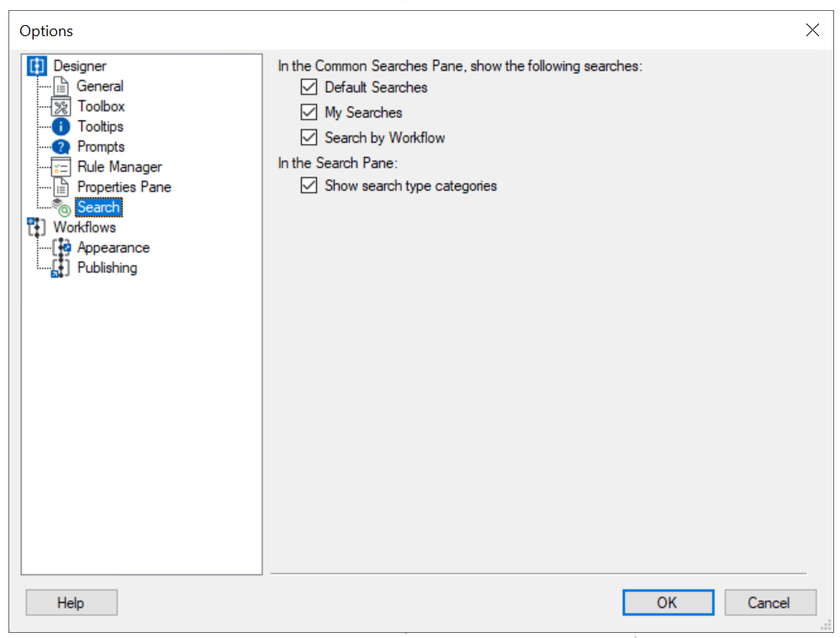Click the Toolbox icon in tree
The width and height of the screenshot is (840, 638).
[61, 106]
